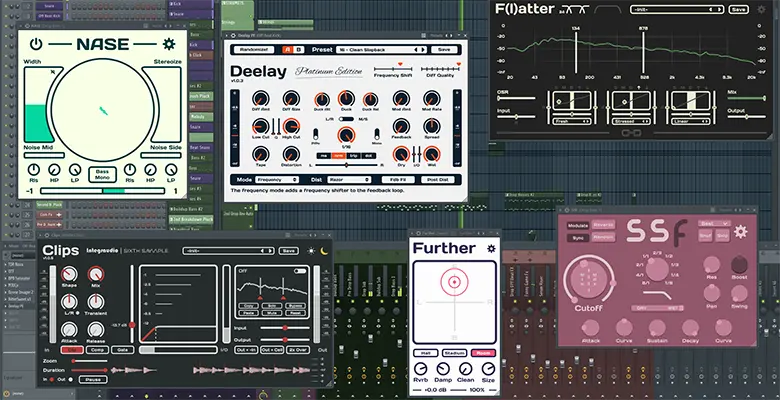The height and width of the screenshot is (400, 780).
Task: Select Deelay ms time mode
Action: pos(323,155)
